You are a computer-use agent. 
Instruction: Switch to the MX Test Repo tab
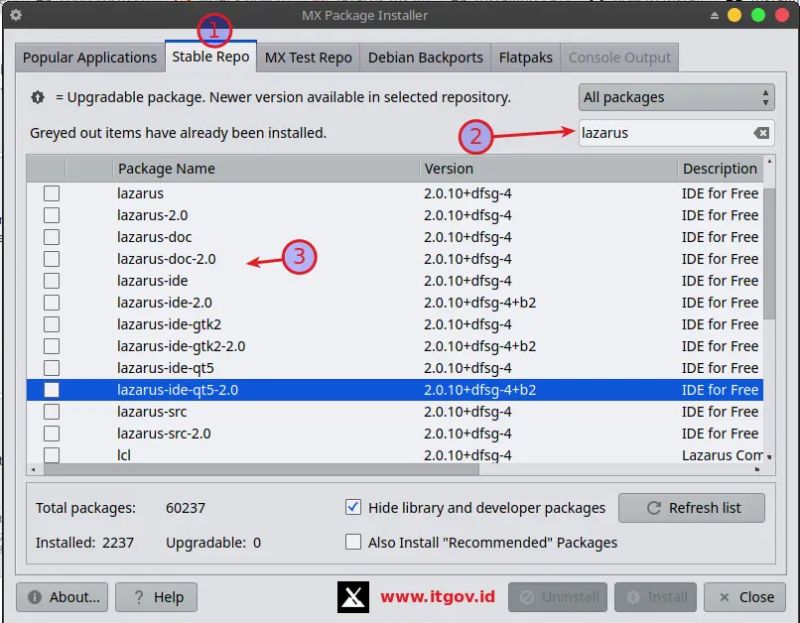pyautogui.click(x=308, y=57)
